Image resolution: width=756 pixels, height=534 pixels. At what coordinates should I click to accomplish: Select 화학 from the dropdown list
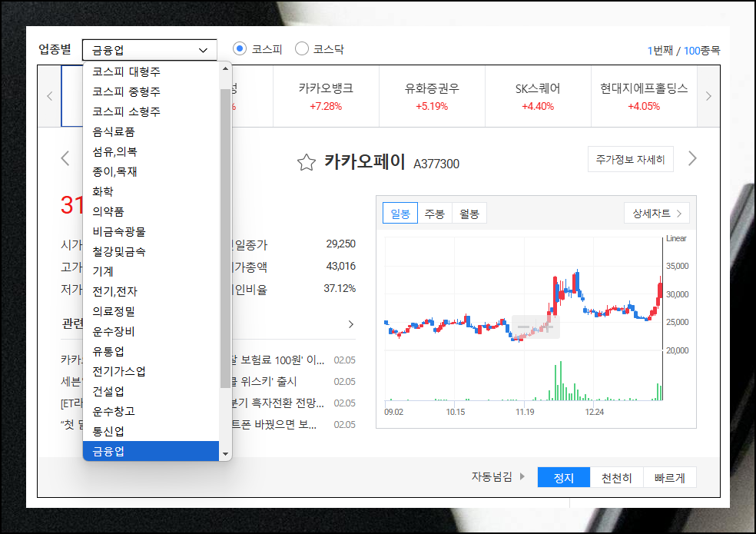pyautogui.click(x=151, y=191)
